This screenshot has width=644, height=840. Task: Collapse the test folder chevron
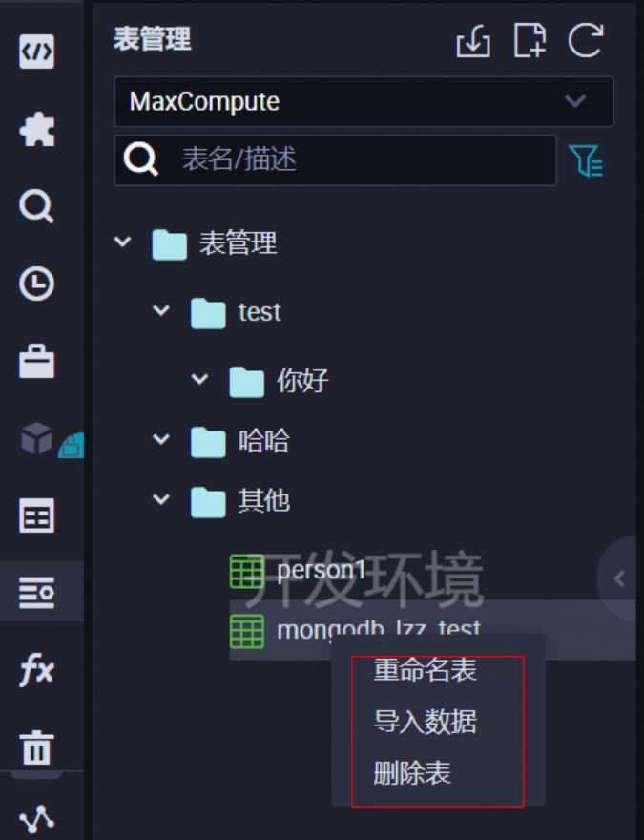[161, 310]
